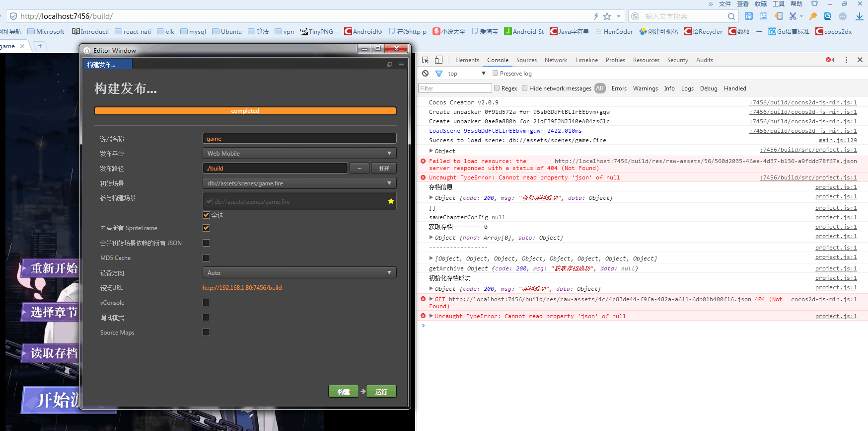Click the console Filter text field
868x431 pixels.
[x=455, y=88]
